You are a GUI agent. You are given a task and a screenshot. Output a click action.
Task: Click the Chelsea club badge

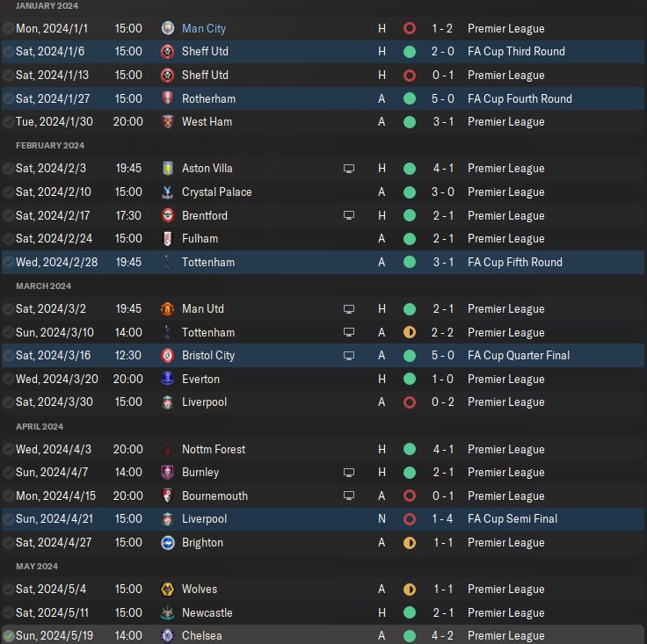[x=167, y=636]
